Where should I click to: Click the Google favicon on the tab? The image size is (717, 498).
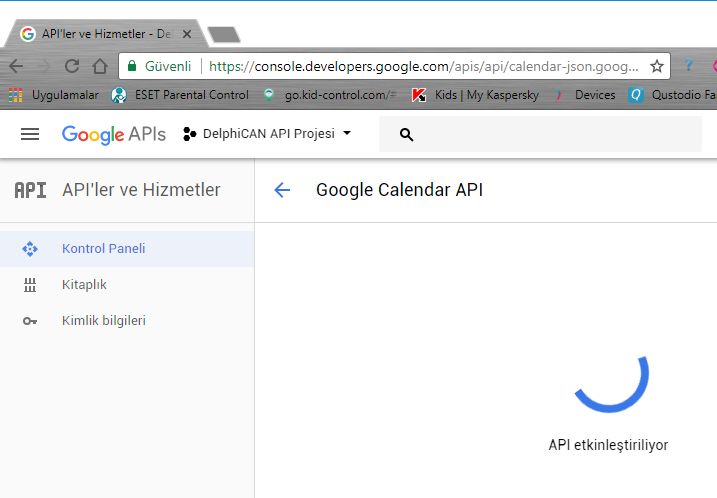pos(28,34)
